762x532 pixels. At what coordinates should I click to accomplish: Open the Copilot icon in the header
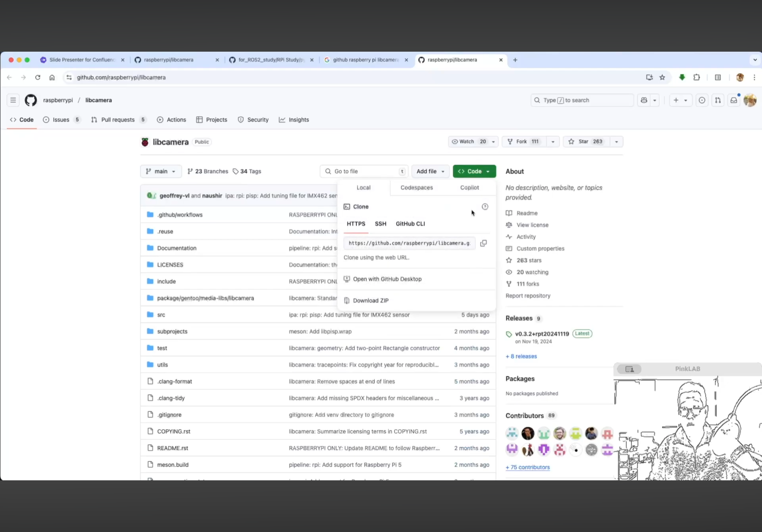[644, 100]
